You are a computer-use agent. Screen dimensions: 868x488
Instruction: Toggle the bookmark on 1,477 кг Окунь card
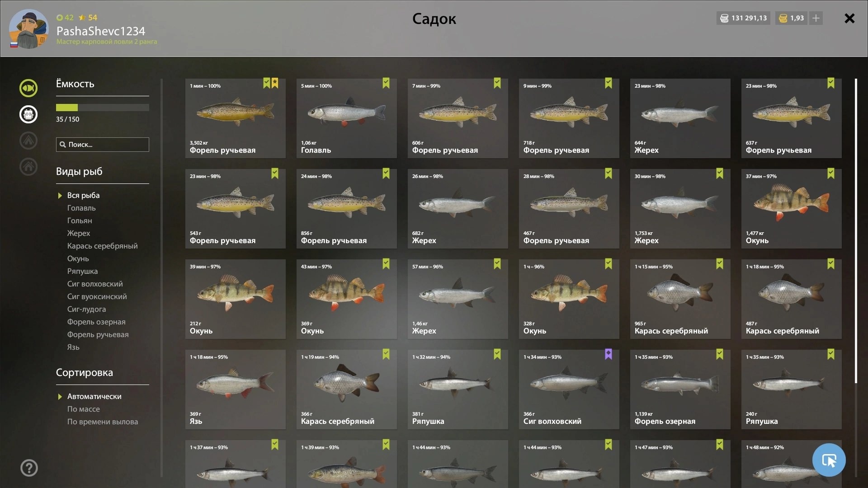click(831, 174)
